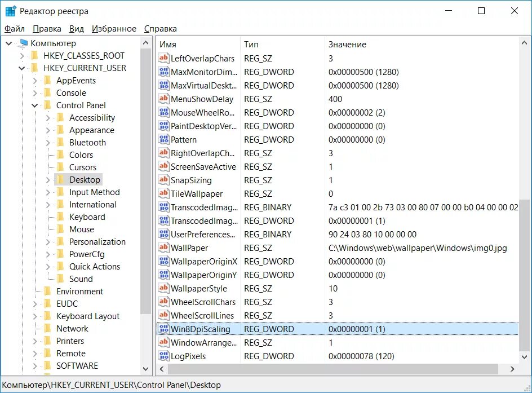
Task: Click the ScreenSaveActive value icon
Action: (164, 167)
